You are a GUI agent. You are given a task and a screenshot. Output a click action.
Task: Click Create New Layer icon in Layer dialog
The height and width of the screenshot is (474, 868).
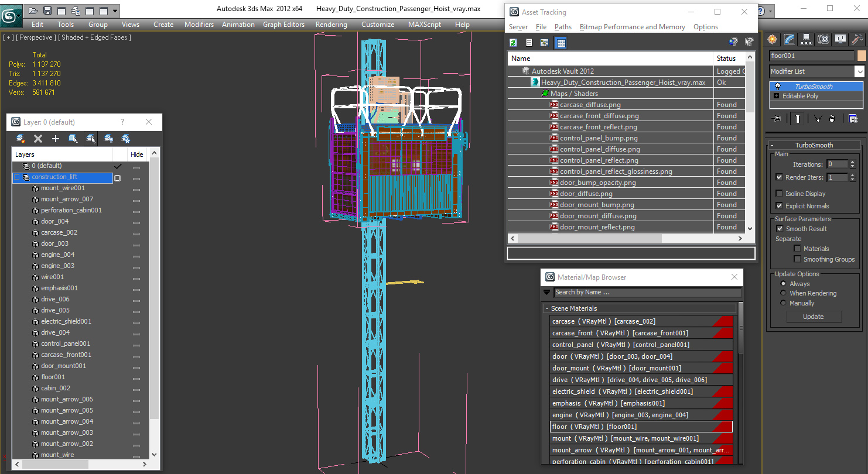click(x=20, y=139)
